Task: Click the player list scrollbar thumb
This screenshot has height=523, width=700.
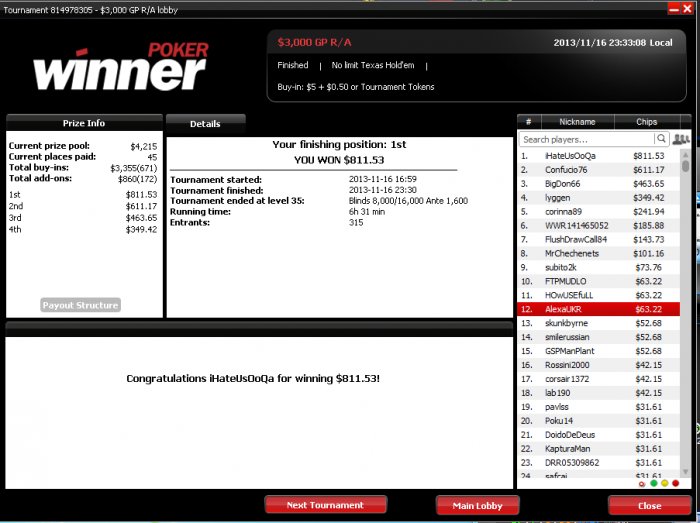Action: pos(685,166)
